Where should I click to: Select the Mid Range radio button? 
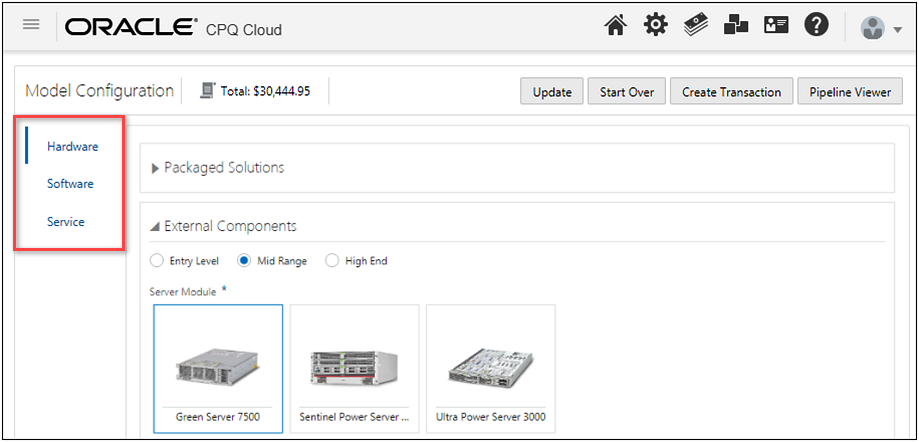click(x=244, y=261)
